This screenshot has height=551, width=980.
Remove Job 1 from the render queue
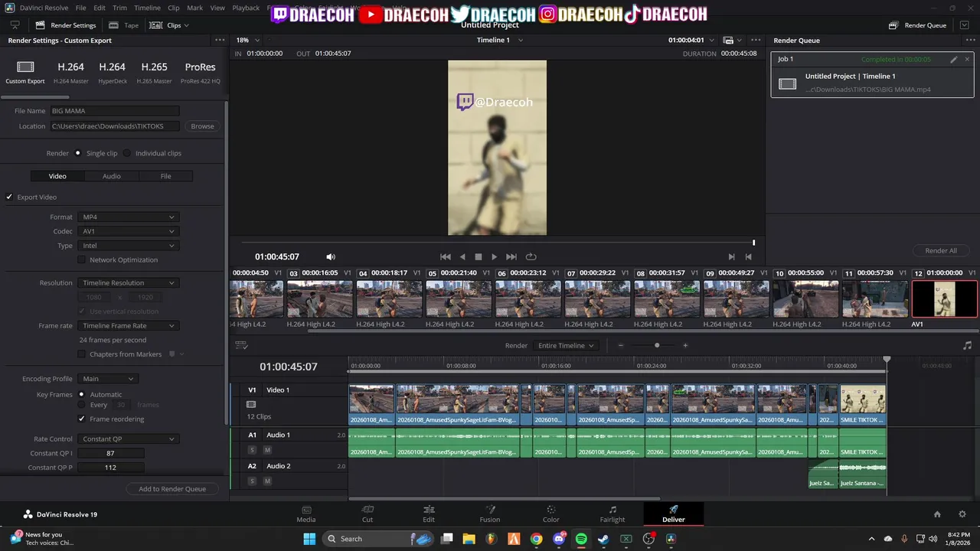pos(967,59)
